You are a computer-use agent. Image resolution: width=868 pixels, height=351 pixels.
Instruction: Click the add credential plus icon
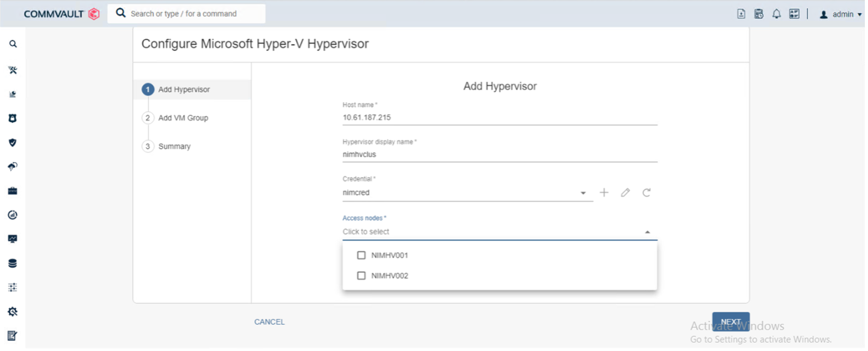point(604,193)
